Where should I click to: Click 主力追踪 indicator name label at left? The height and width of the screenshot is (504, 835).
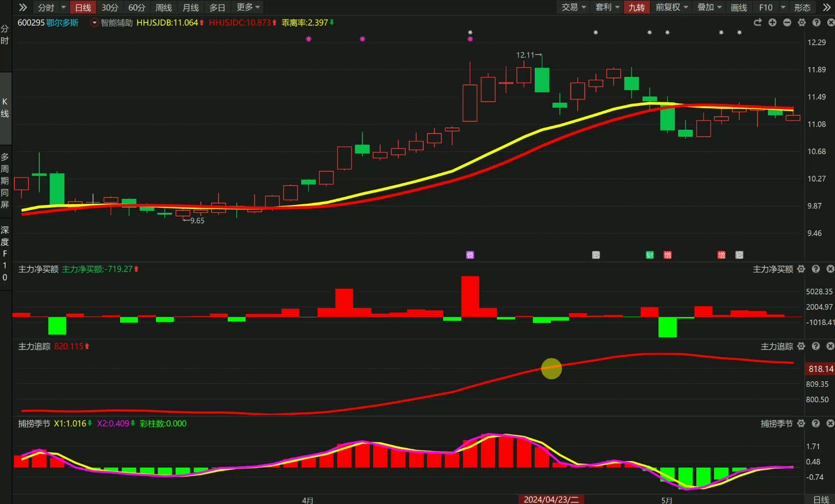pos(34,346)
